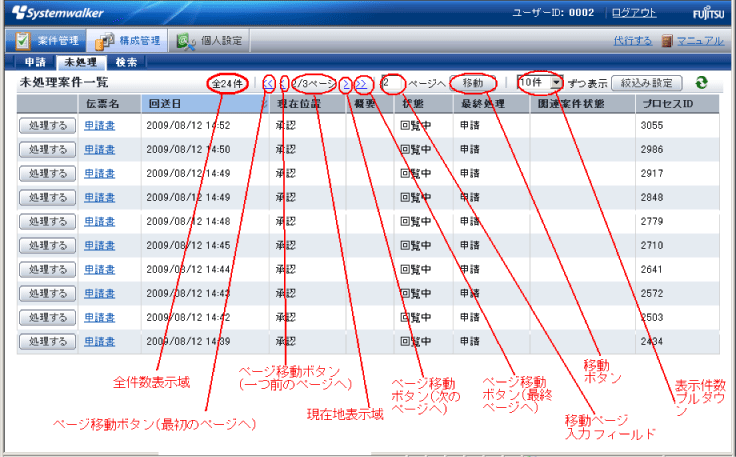Viewport: 736px width, 457px height.
Task: Switch to 申請 sub-tab
Action: pyautogui.click(x=35, y=62)
